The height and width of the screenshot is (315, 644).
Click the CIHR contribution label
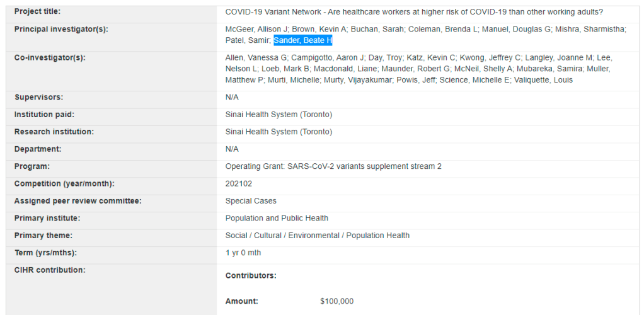pos(50,270)
